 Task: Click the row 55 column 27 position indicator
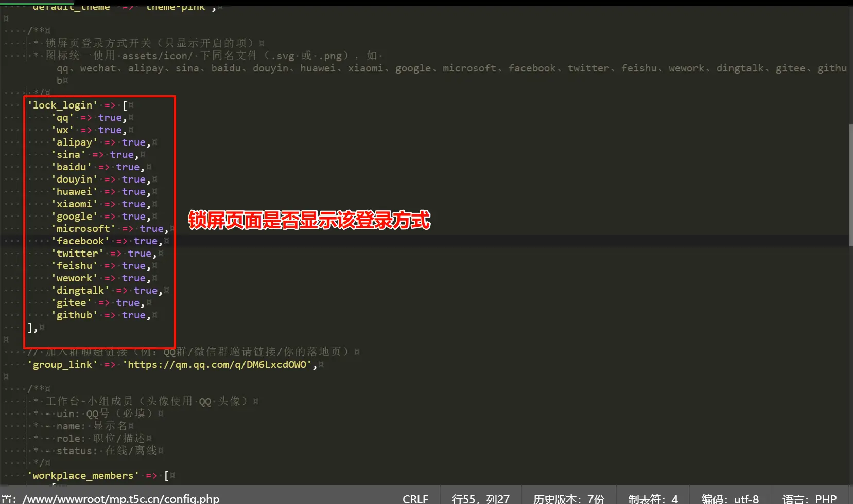point(480,498)
